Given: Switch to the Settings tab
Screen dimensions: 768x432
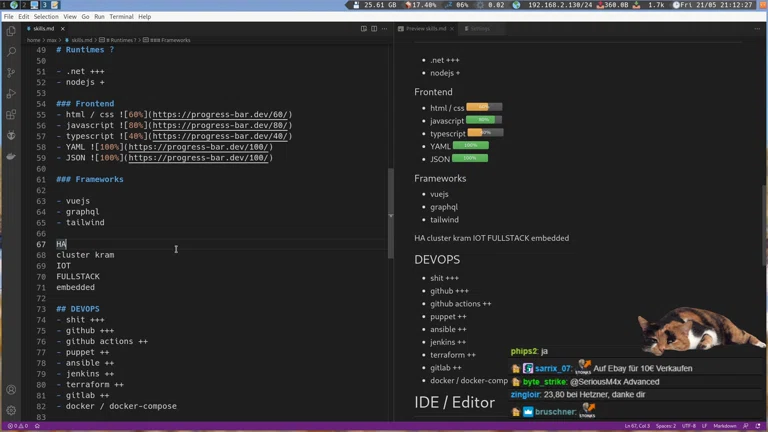Looking at the screenshot, I should 480,29.
